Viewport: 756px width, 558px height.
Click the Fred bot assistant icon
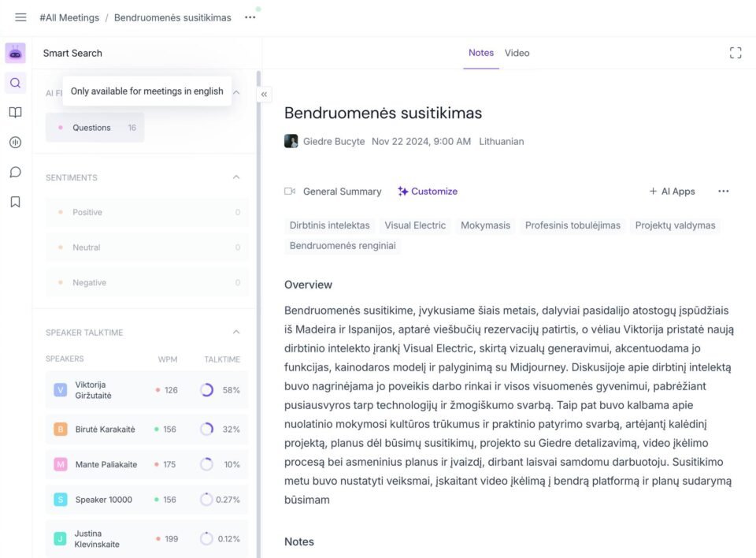point(16,53)
